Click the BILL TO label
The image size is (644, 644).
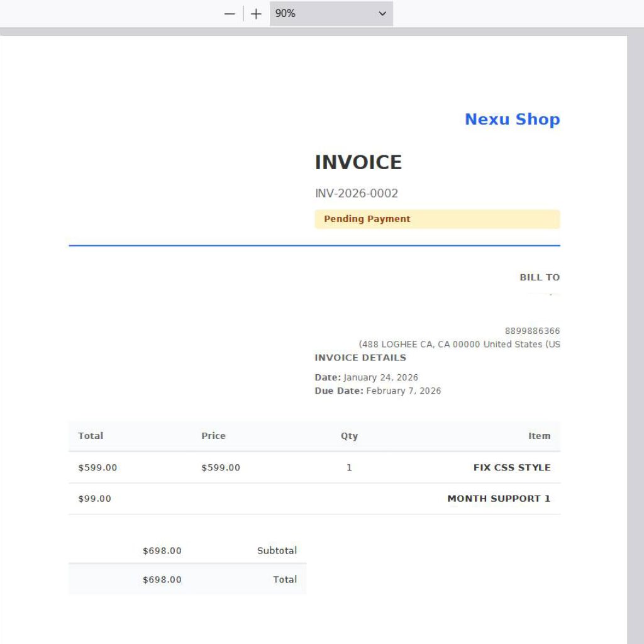540,277
